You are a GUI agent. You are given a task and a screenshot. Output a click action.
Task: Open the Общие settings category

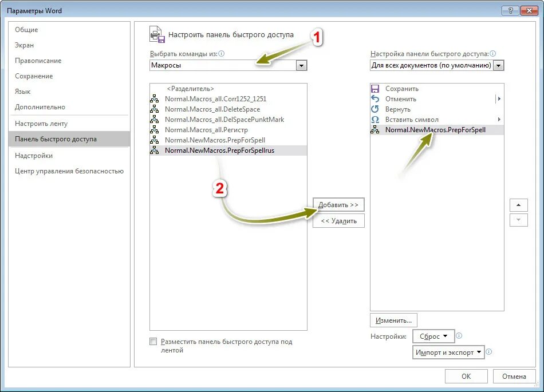69,30
